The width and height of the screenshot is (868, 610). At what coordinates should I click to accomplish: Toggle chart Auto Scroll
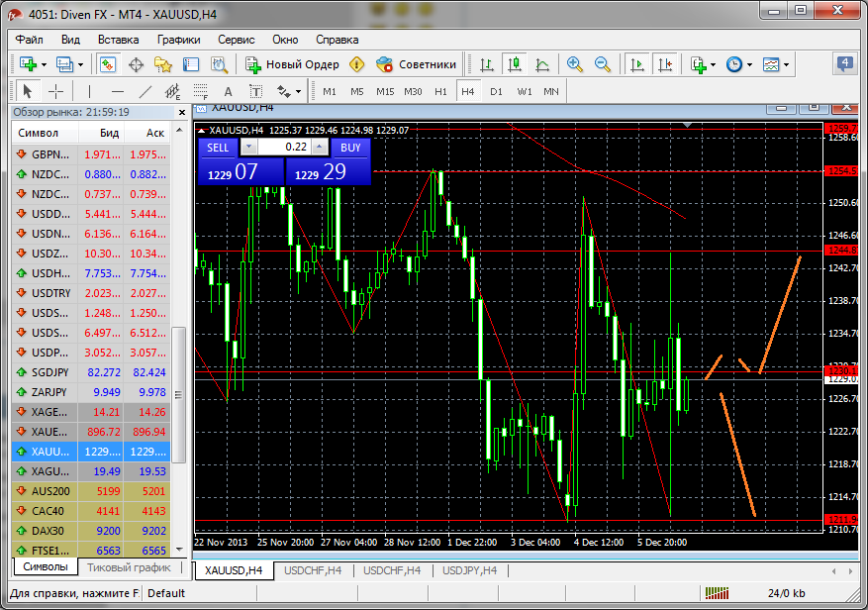click(637, 64)
